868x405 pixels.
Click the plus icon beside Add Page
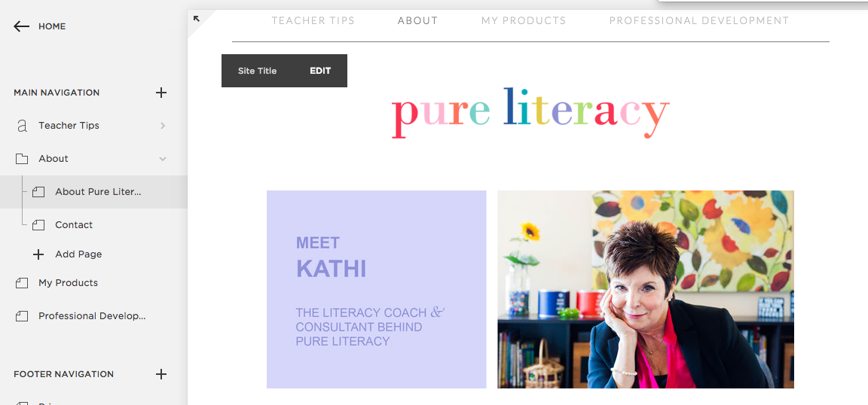(x=38, y=254)
